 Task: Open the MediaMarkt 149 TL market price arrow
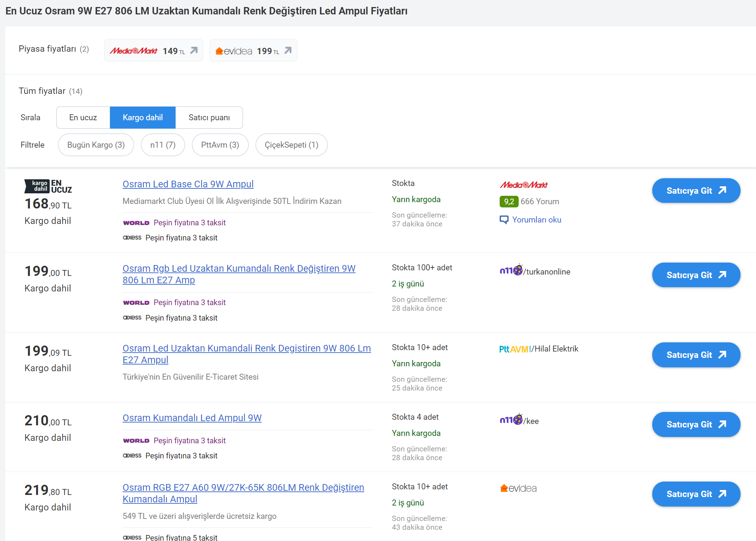[194, 51]
